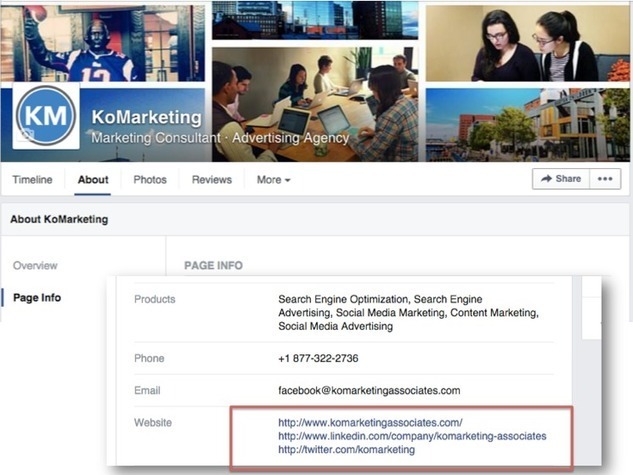This screenshot has height=475, width=633.
Task: Click the +1 877-322-2736 phone number
Action: [x=319, y=358]
